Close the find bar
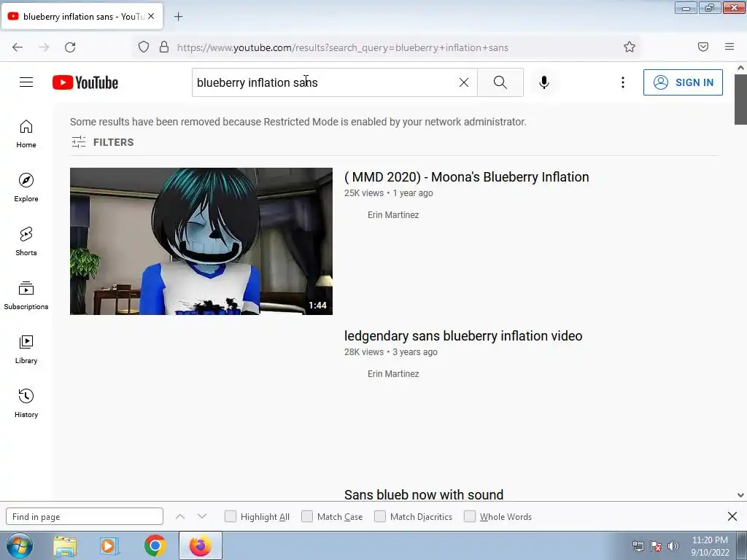Screen dimensions: 747x560 coord(732,517)
